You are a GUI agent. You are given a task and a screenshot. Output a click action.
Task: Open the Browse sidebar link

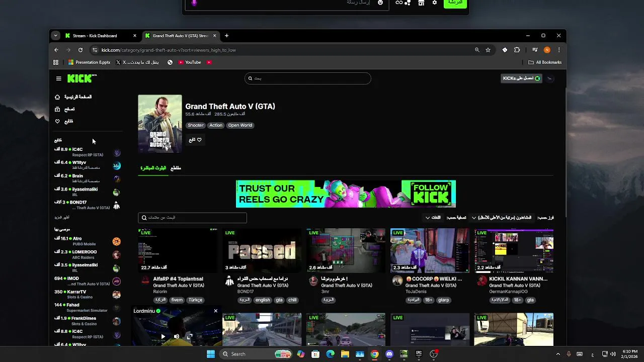point(65,109)
